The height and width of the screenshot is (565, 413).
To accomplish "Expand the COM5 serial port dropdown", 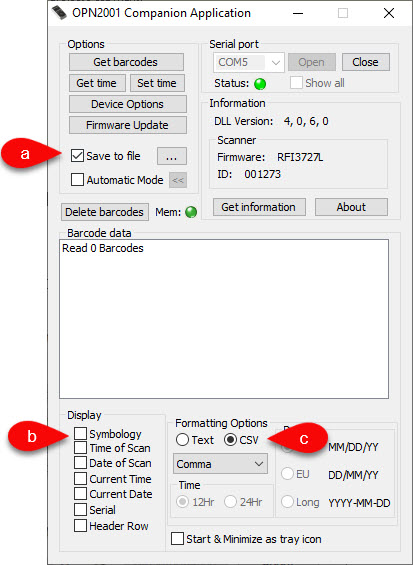I will 249,62.
